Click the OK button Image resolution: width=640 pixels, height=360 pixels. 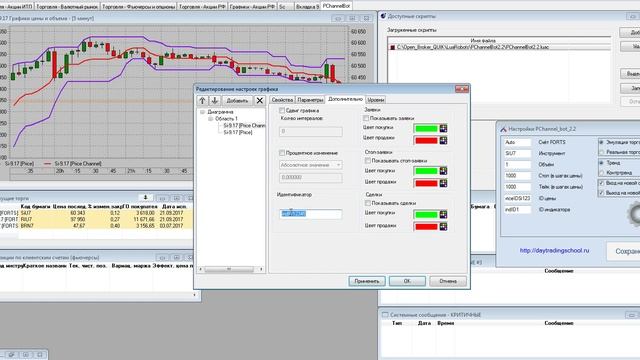click(407, 281)
